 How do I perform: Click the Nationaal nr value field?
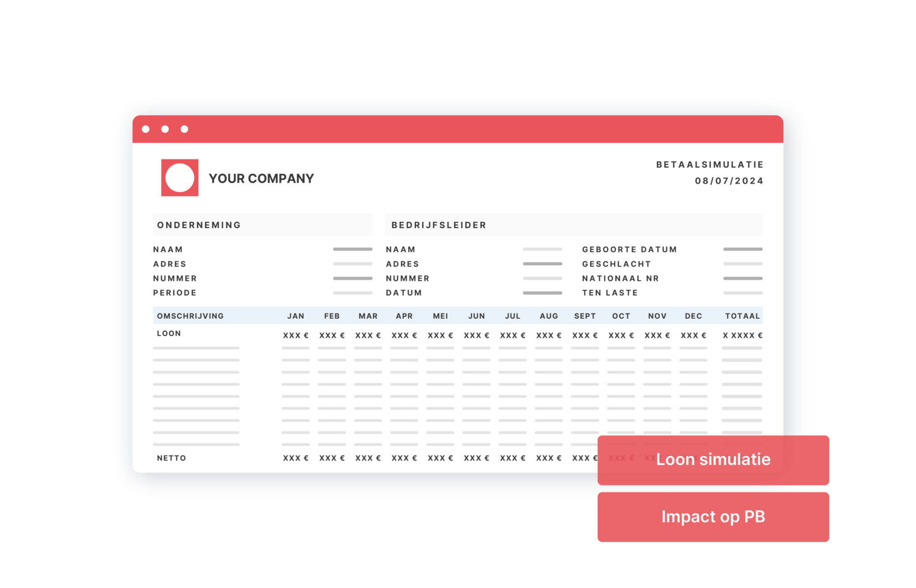[x=742, y=278]
